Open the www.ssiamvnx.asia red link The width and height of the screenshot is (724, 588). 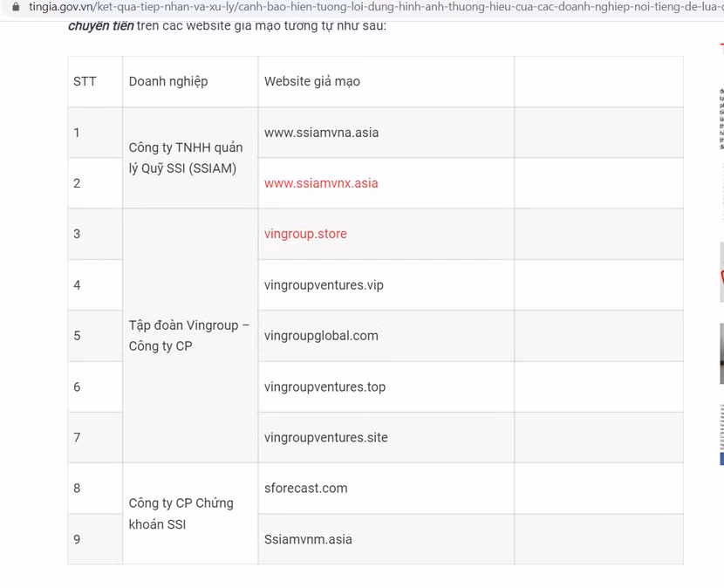[321, 183]
